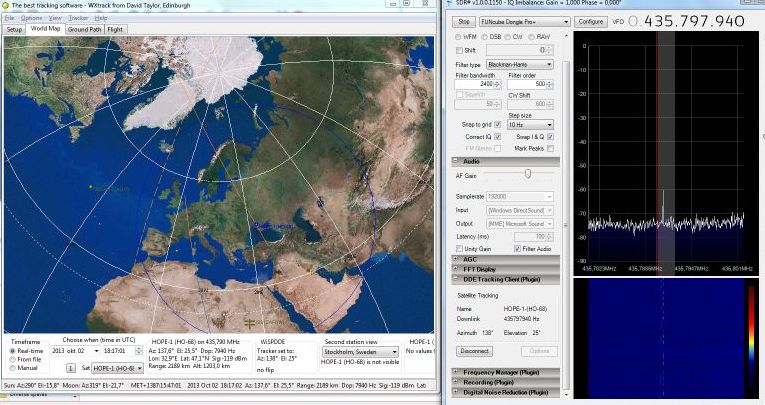Open the Help menu in WXtrack
Viewport: 765px width, 405px height.
point(101,18)
